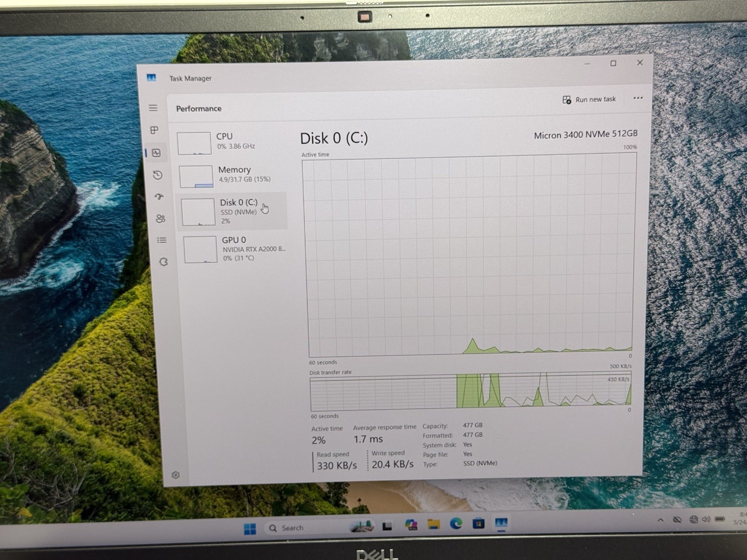Open the Startup apps page icon
The width and height of the screenshot is (747, 560).
159,196
